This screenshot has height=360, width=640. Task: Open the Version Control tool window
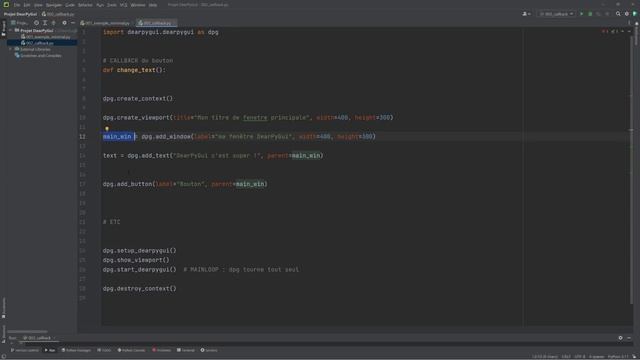click(x=25, y=350)
